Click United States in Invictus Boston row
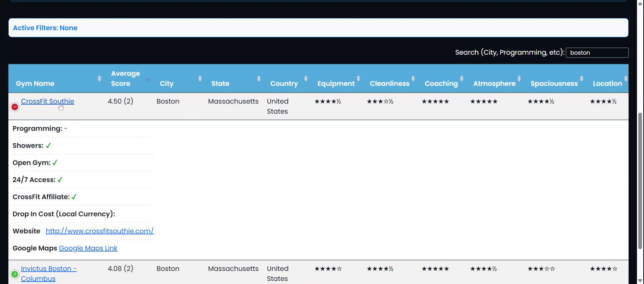The height and width of the screenshot is (284, 644). [278, 274]
